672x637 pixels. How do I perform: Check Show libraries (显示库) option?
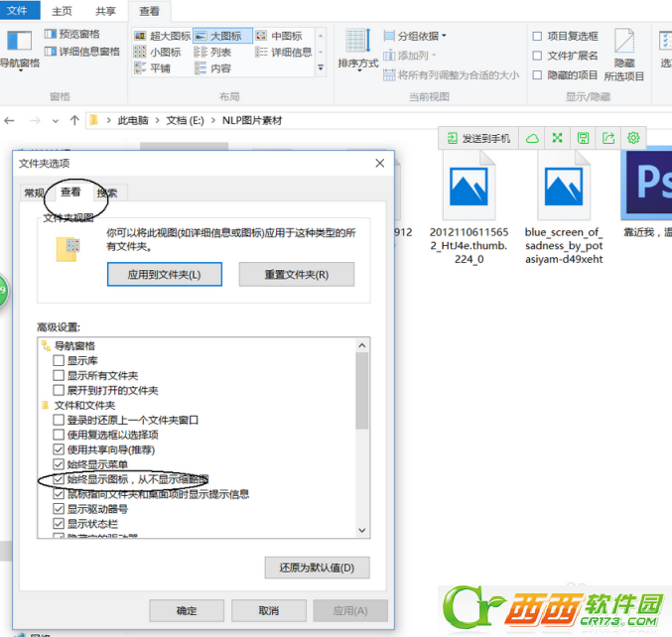point(59,361)
